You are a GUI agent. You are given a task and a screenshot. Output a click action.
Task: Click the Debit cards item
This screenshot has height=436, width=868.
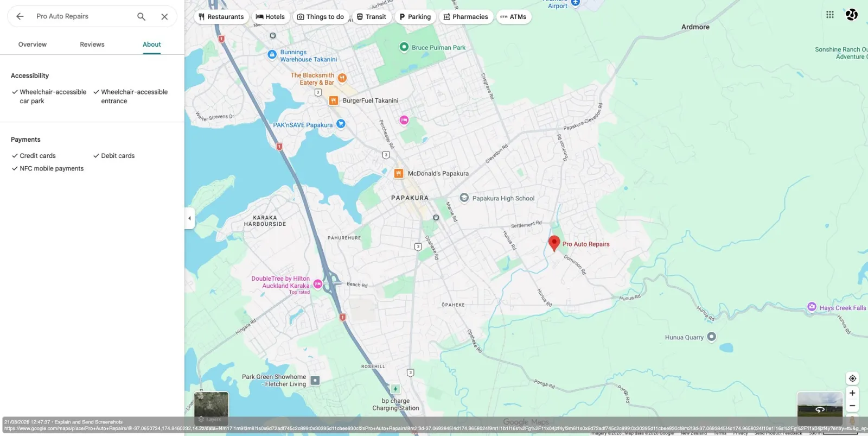(114, 156)
